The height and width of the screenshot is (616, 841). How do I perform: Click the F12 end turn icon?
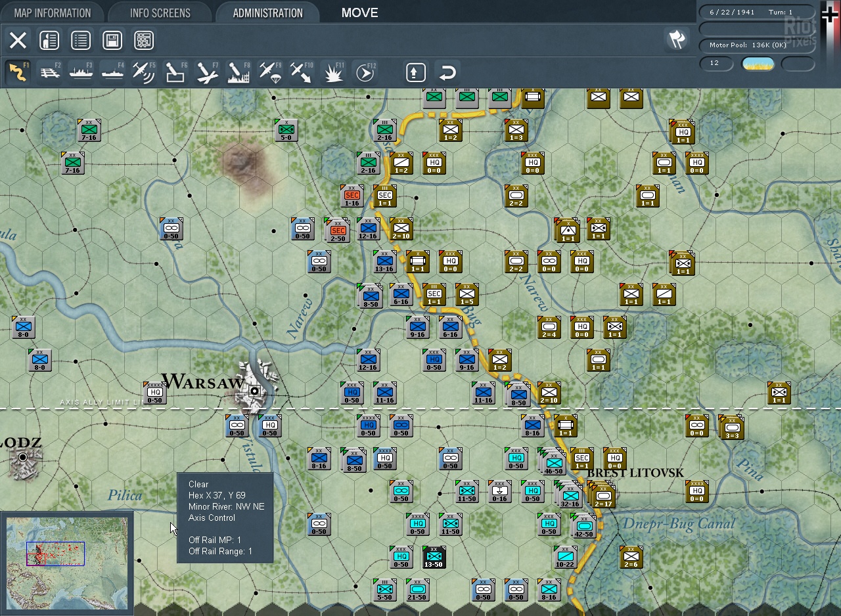(365, 72)
